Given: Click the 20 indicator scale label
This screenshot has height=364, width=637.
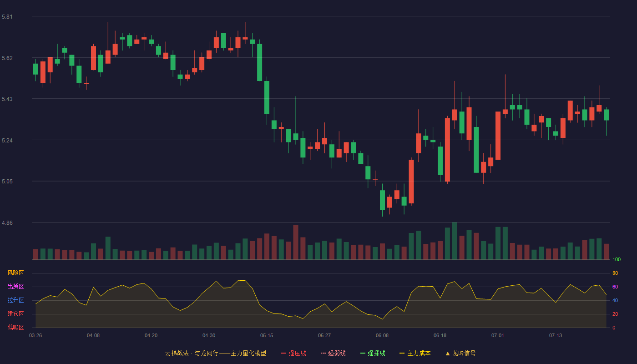Looking at the screenshot, I should (615, 314).
